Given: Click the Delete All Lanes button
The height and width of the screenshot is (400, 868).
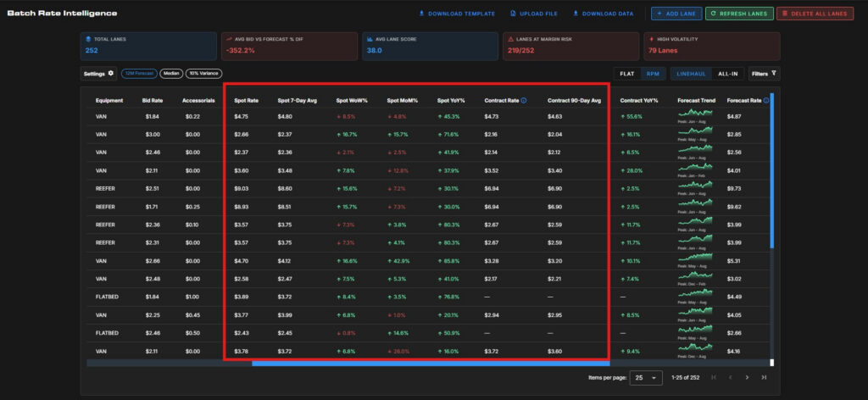Looking at the screenshot, I should (x=815, y=14).
